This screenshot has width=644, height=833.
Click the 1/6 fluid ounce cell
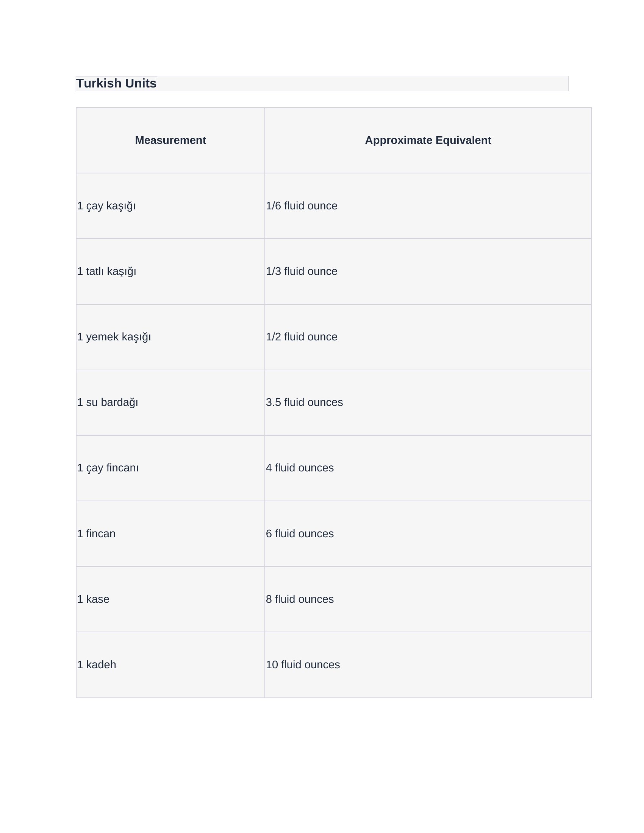[428, 206]
